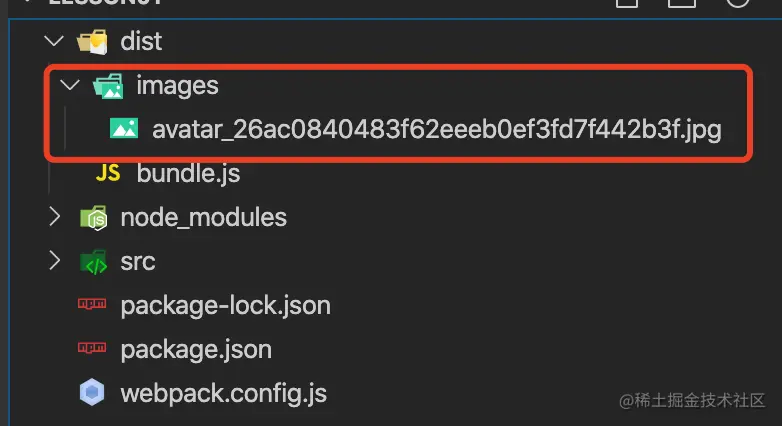Expand the node_modules folder chevron
Viewport: 782px width, 426px height.
(54, 218)
